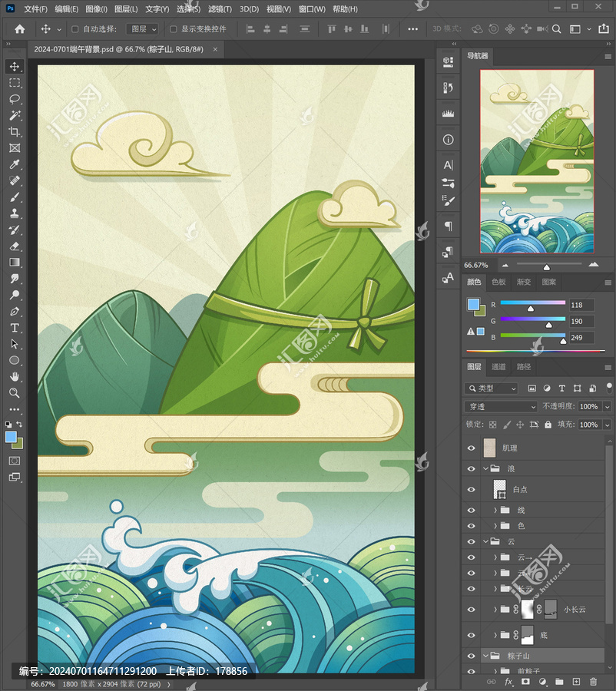
Task: Hide the 底 layer group
Action: pos(472,636)
